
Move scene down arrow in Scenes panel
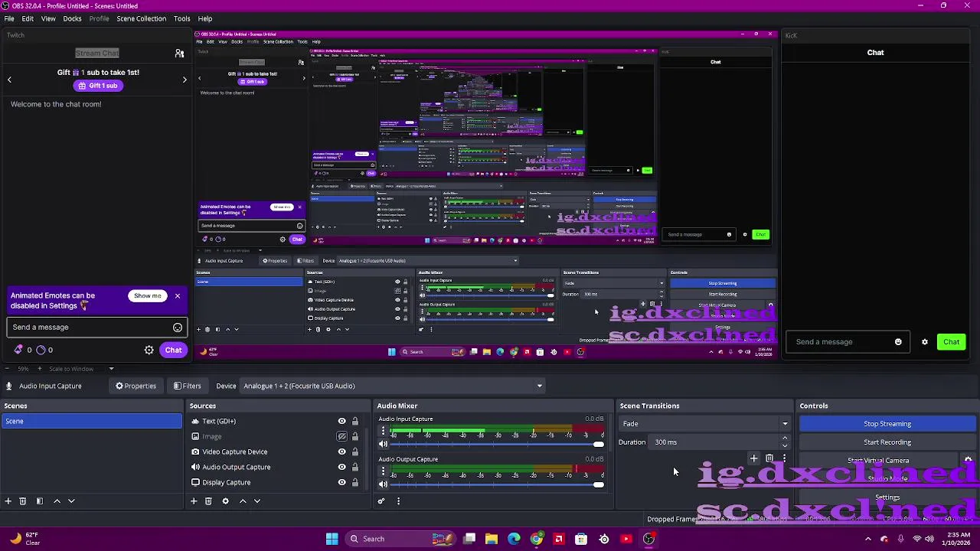tap(71, 501)
